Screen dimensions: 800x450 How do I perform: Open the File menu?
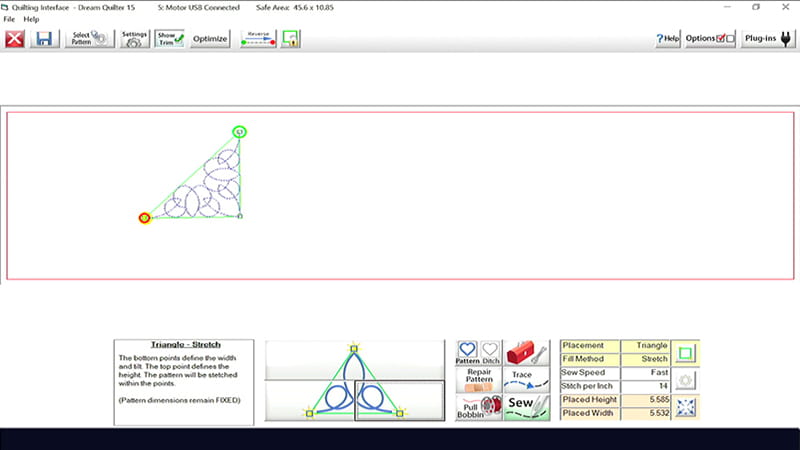9,19
